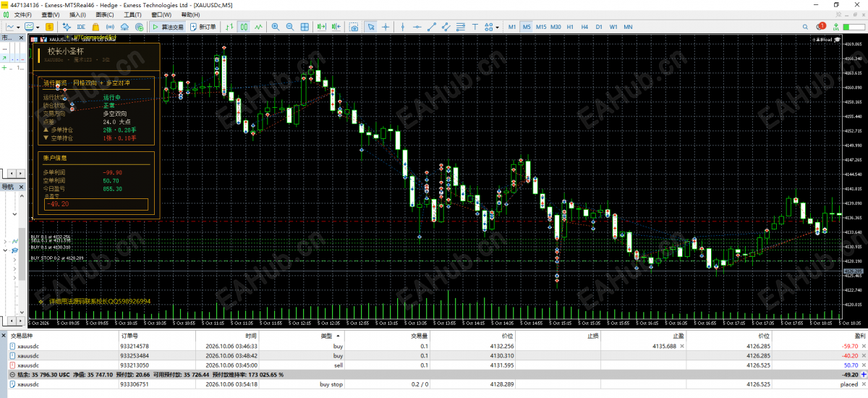Select the trendline drawing tool
This screenshot has width=868, height=398.
pyautogui.click(x=431, y=27)
